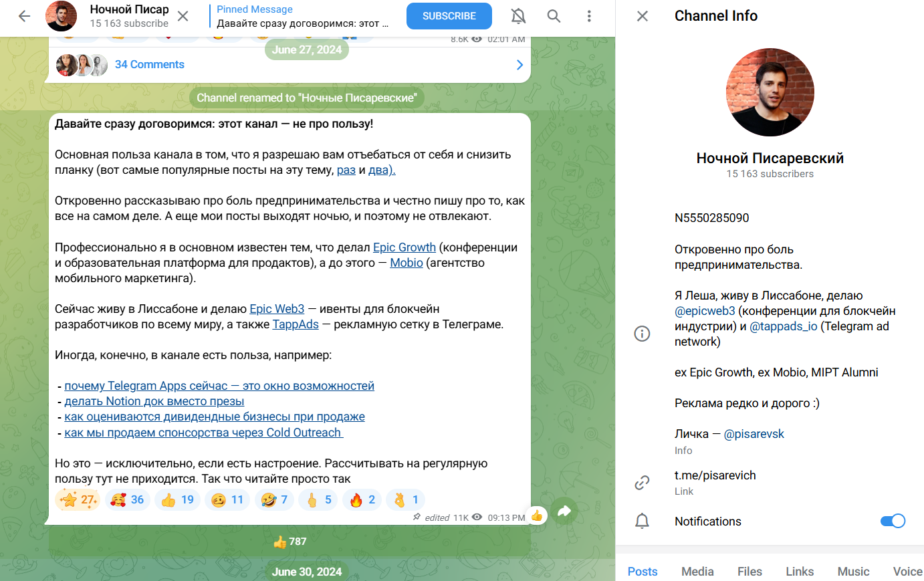Switch to the Voice tab

[908, 572]
